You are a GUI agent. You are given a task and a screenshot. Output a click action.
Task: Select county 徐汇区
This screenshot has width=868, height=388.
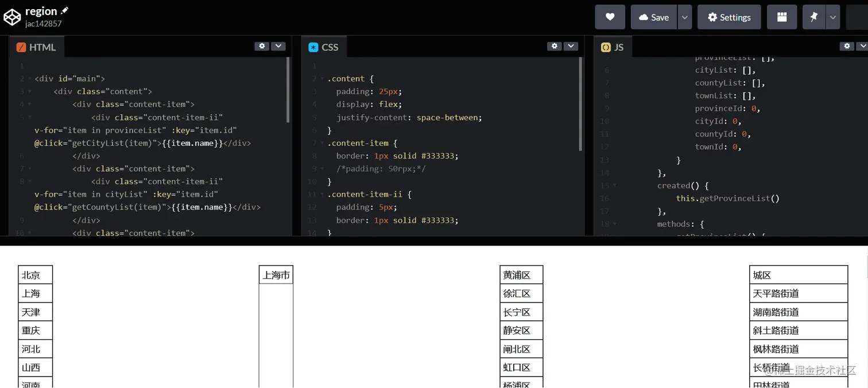tap(521, 293)
